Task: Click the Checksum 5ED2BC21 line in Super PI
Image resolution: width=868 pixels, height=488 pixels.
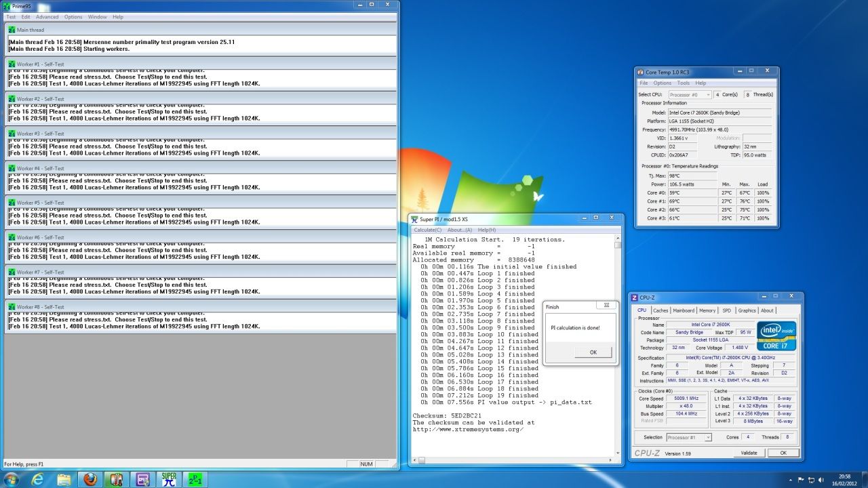Action: 447,415
